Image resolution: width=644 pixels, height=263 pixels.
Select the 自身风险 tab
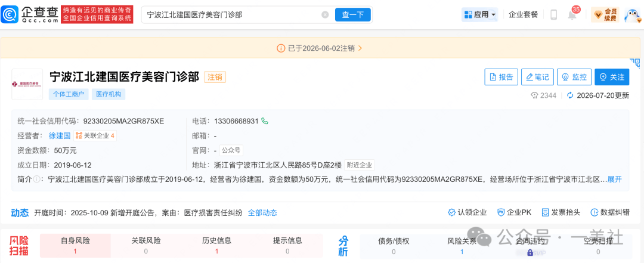(75, 246)
